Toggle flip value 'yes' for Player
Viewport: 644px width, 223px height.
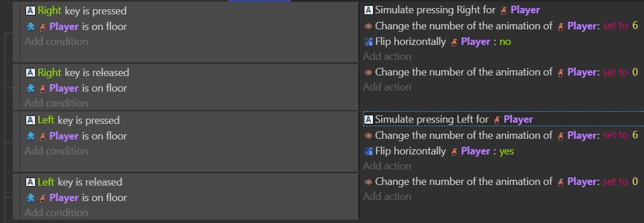(506, 151)
